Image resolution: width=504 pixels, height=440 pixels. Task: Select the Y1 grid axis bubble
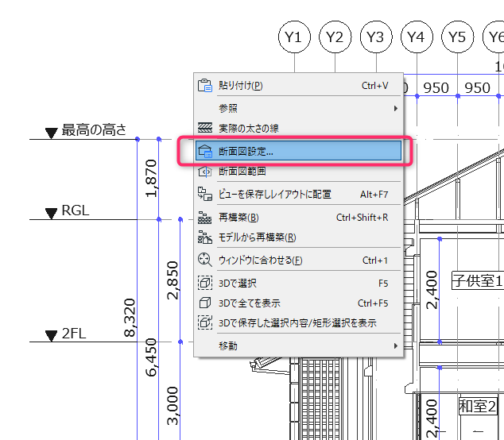coord(294,37)
